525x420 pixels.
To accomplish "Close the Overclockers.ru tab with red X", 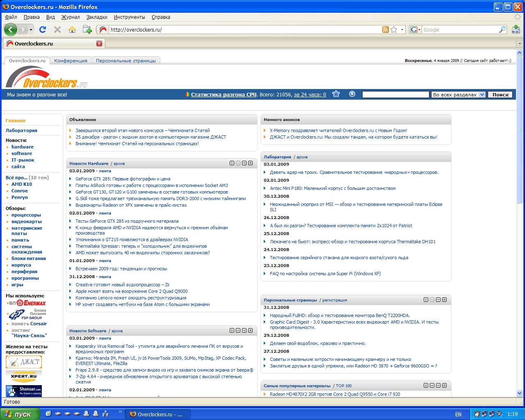I will click(99, 43).
